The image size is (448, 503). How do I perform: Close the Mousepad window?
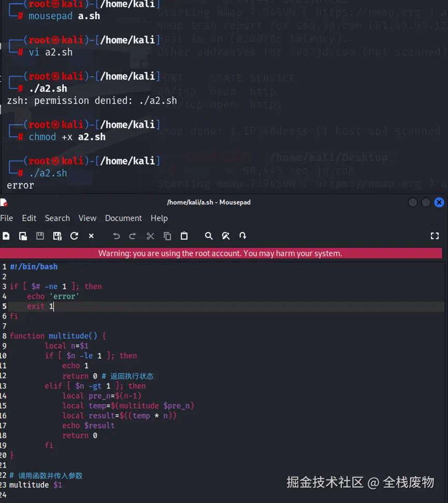click(439, 203)
